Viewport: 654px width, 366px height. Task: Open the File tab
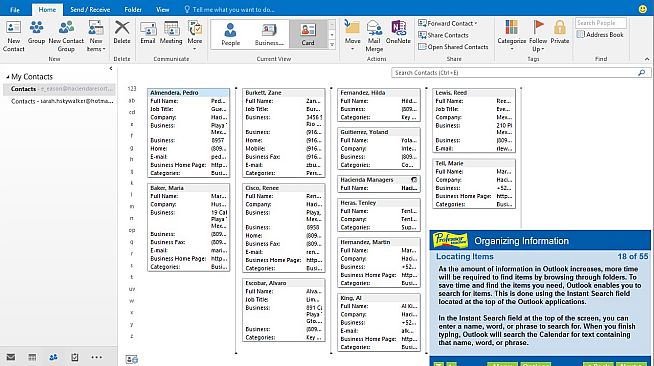pos(15,9)
